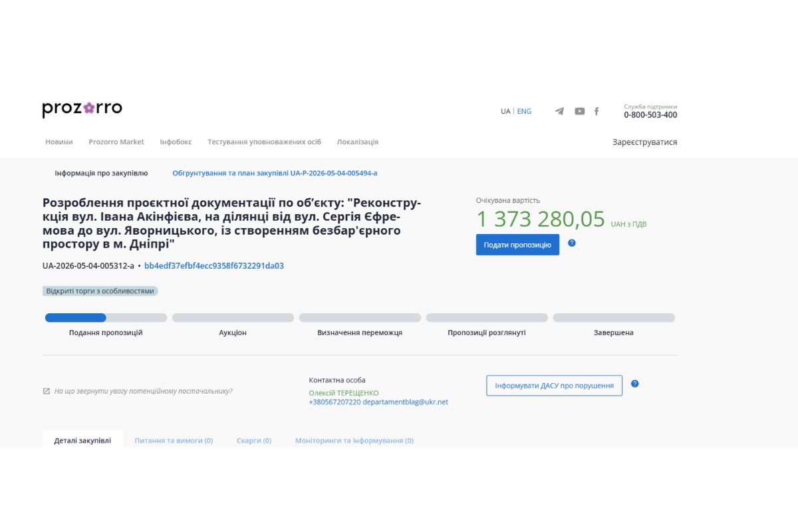Select Питання та вимоги (0) tab
Image resolution: width=798 pixels, height=532 pixels.
[174, 440]
